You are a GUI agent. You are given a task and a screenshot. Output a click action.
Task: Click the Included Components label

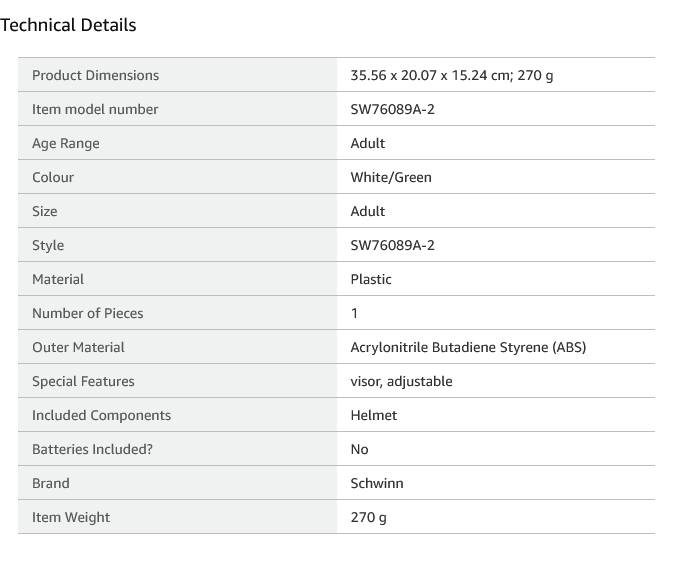point(101,415)
